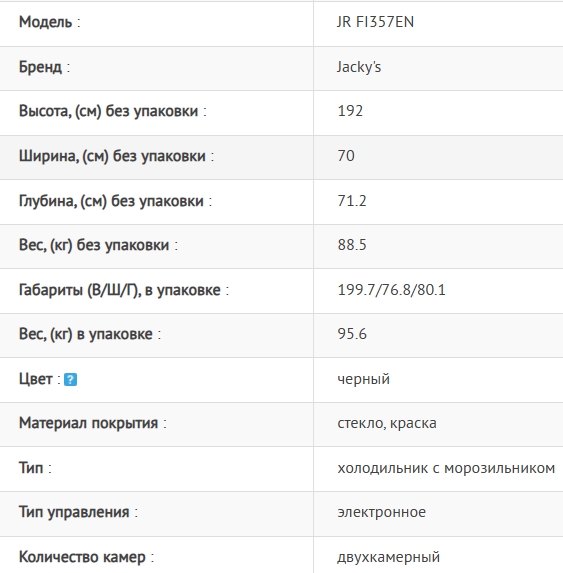Select chamber count value двухкамерный
563x573 pixels.
388,557
